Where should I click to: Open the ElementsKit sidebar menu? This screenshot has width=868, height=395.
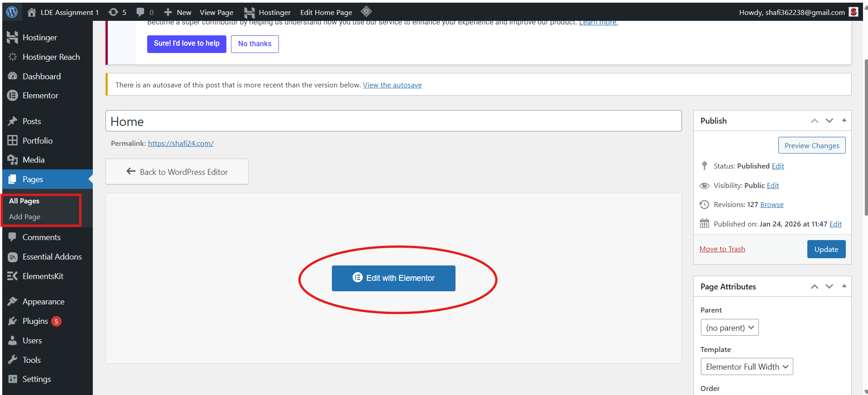coord(43,276)
